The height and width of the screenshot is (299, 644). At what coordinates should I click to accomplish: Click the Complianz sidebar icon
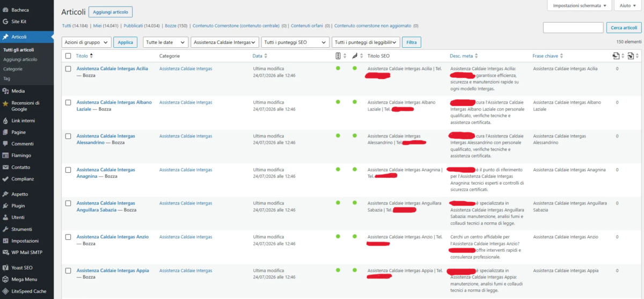(x=5, y=179)
